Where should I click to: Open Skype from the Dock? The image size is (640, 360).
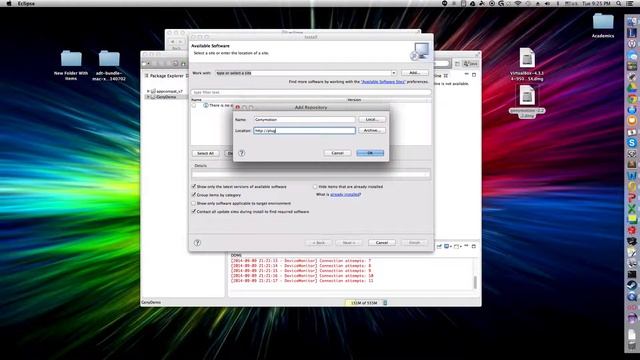coord(632,142)
